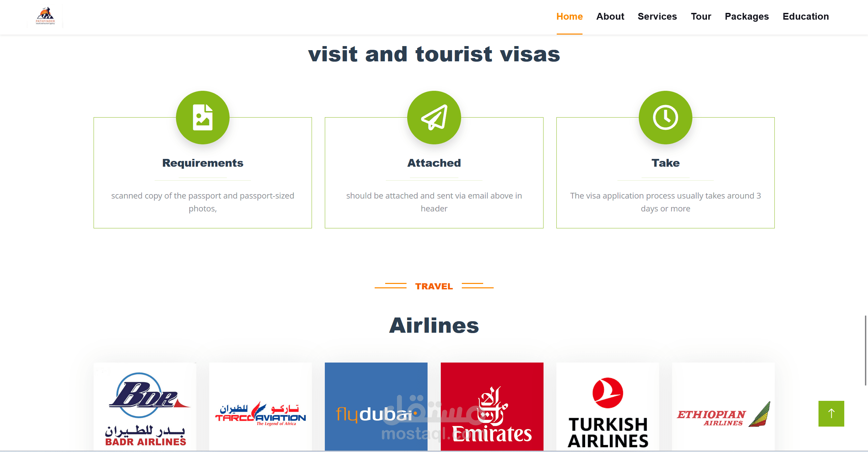
Task: Click the green document image icon
Action: pyautogui.click(x=202, y=118)
